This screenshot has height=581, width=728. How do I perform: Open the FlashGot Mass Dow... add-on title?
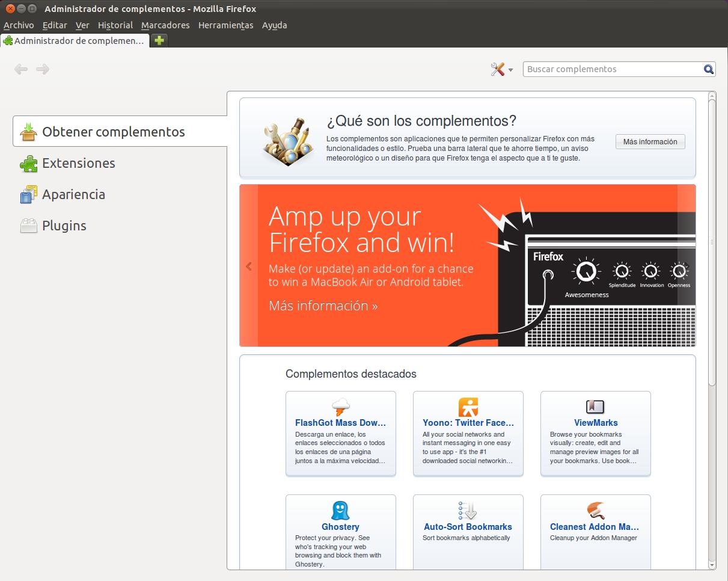point(340,423)
